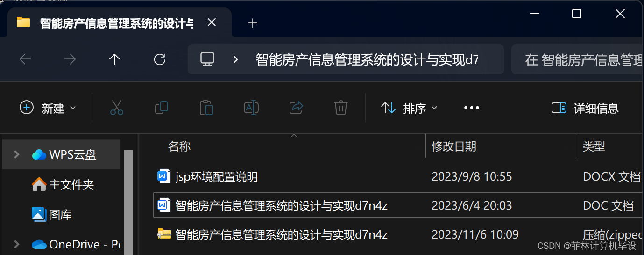Expand the WPS云盘 tree node
The image size is (644, 255).
coord(17,154)
